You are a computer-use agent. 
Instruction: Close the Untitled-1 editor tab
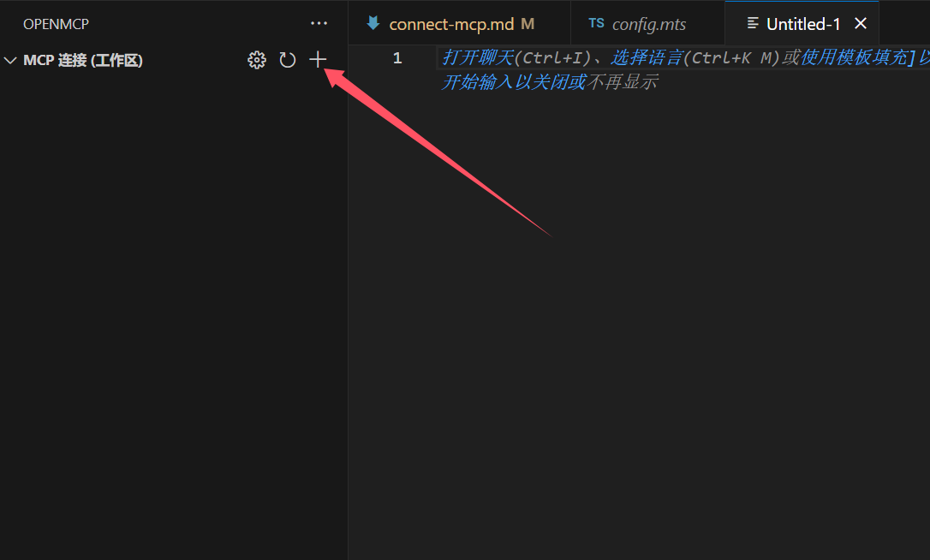click(x=861, y=24)
